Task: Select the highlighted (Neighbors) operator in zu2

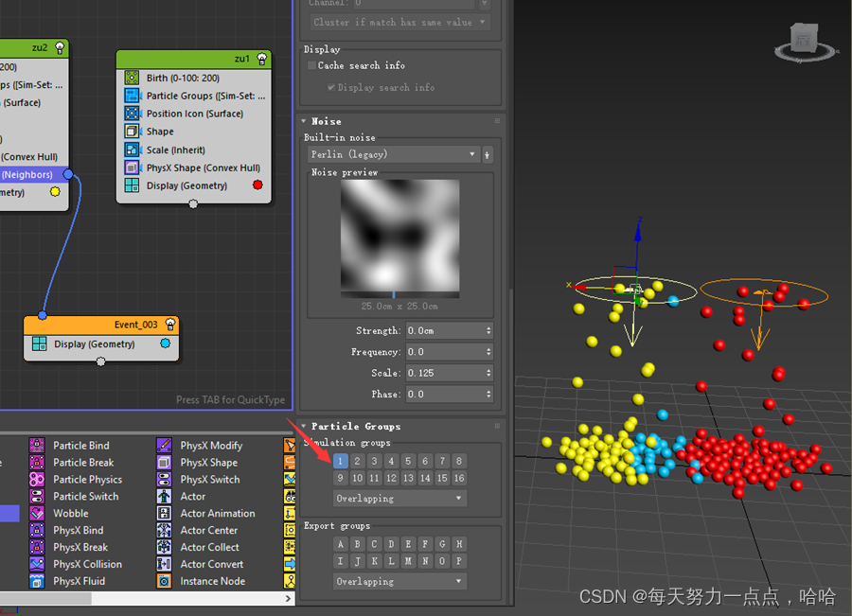Action: point(32,174)
